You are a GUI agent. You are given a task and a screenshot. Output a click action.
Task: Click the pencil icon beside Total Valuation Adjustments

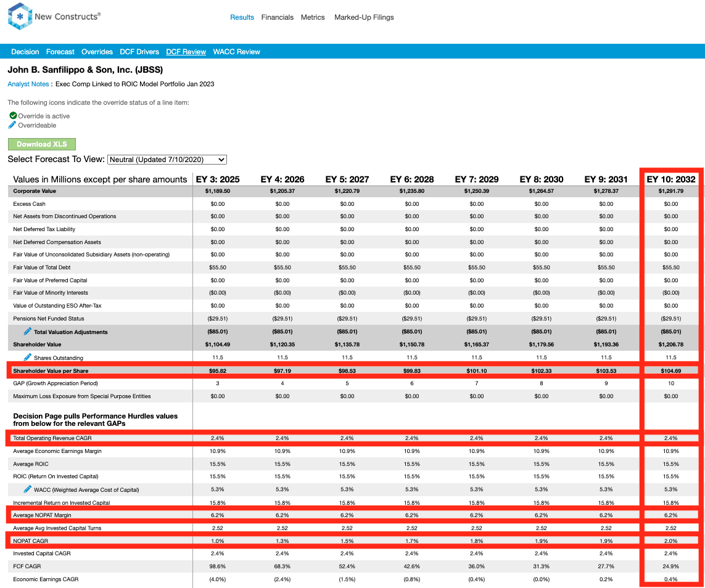pos(27,332)
